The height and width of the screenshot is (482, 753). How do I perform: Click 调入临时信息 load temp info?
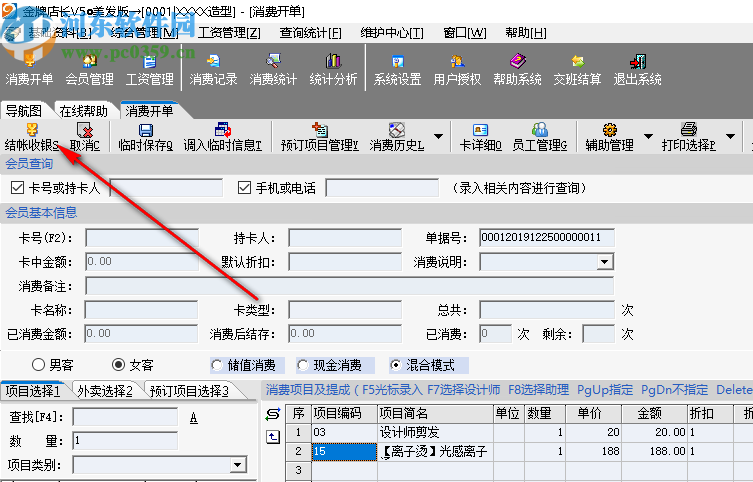pyautogui.click(x=222, y=137)
